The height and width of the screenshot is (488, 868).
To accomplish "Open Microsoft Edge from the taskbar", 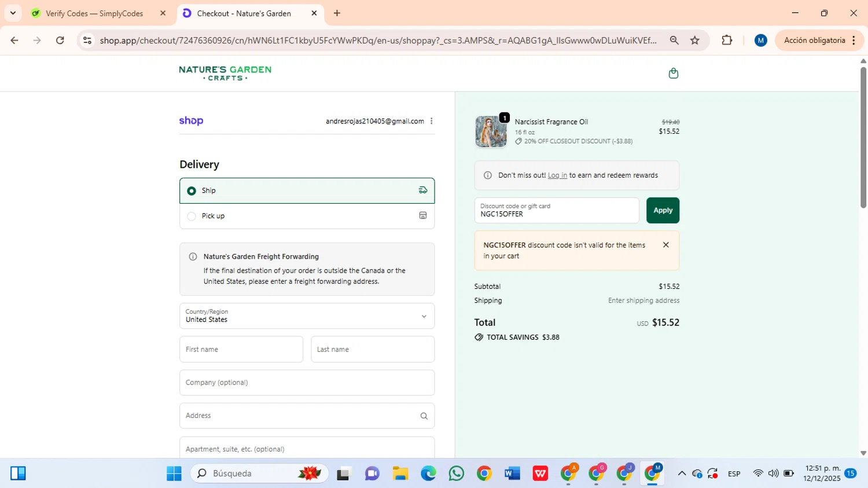I will (x=428, y=474).
